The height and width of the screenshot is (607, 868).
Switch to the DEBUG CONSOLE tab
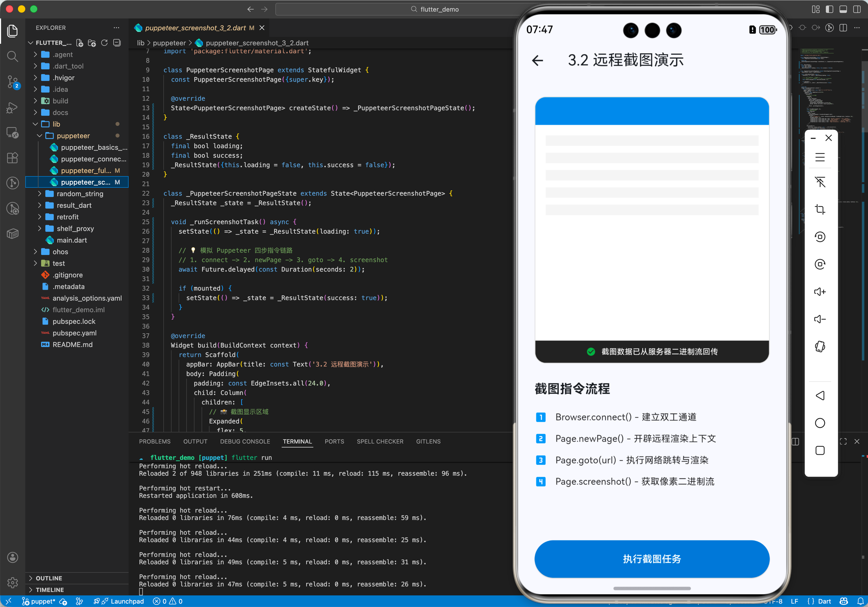coord(245,441)
